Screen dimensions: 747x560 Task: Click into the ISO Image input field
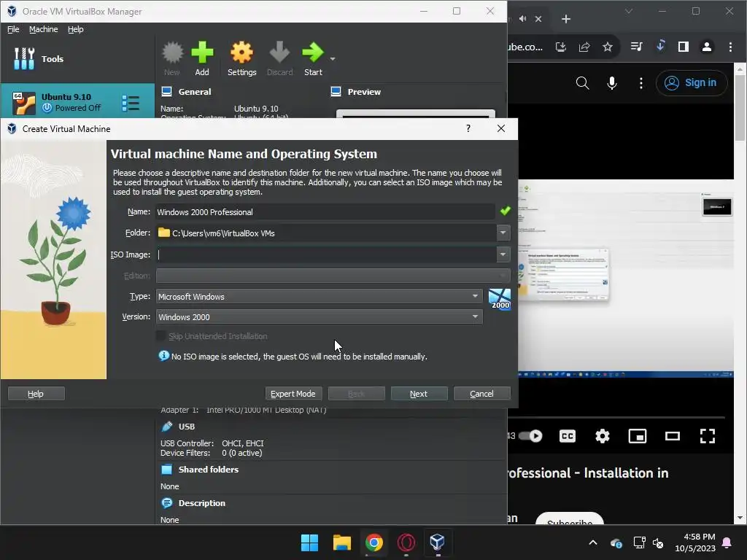click(x=326, y=254)
